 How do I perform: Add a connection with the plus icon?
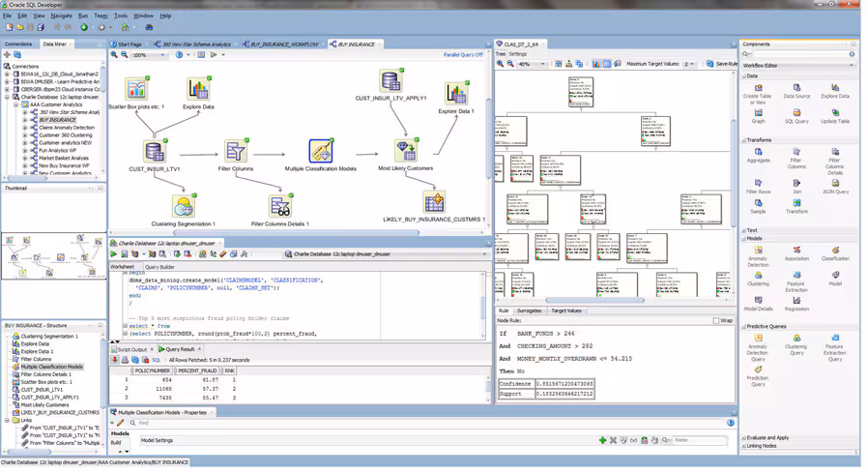tap(7, 55)
